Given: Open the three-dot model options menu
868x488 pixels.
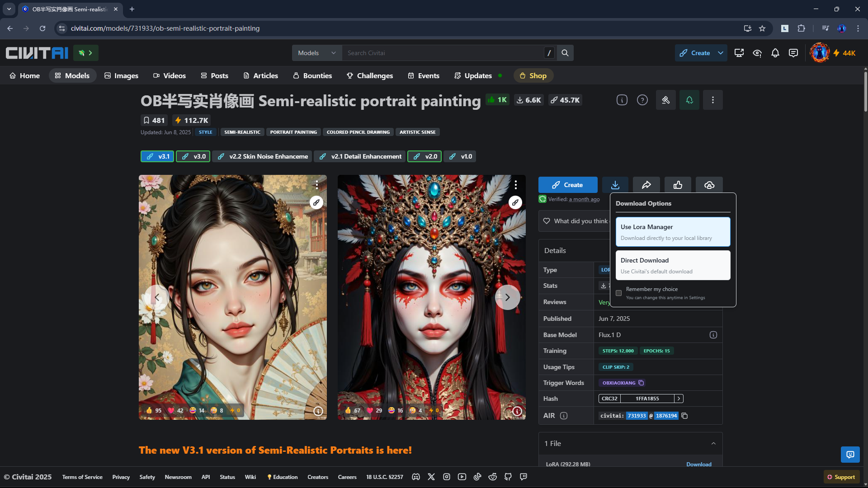Looking at the screenshot, I should [x=713, y=100].
